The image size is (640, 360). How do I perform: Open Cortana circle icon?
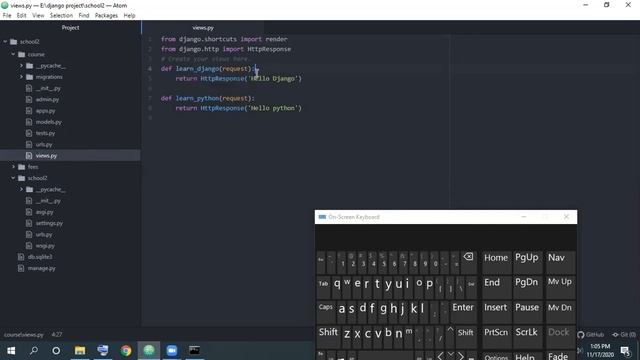(x=56, y=350)
